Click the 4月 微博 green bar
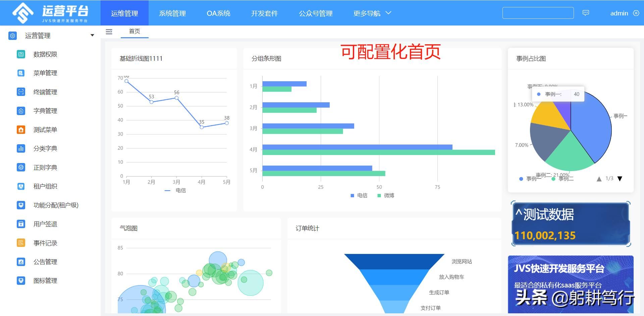This screenshot has height=316, width=644. point(379,152)
